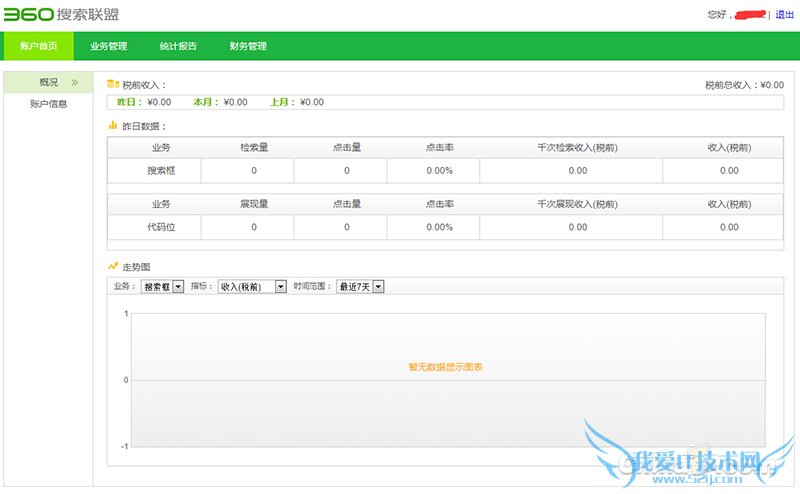Switch to the 统计报告 tab
Screen dimensions: 800x494
pyautogui.click(x=178, y=46)
